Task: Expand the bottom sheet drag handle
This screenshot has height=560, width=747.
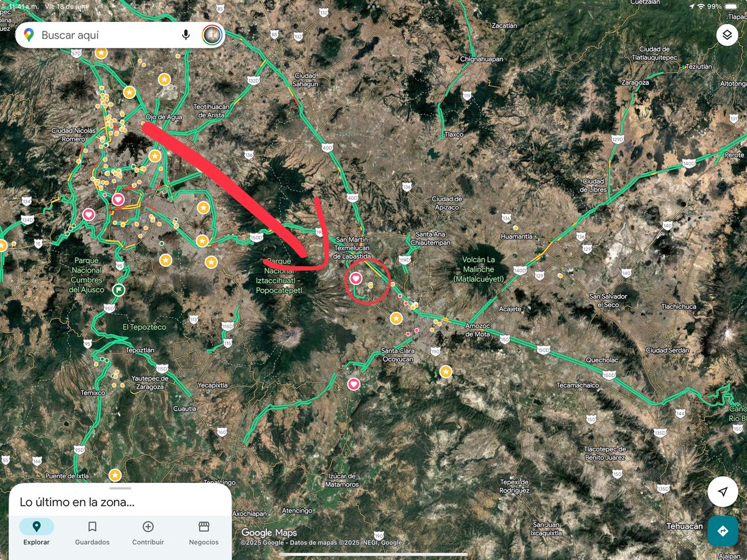Action: [x=120, y=488]
